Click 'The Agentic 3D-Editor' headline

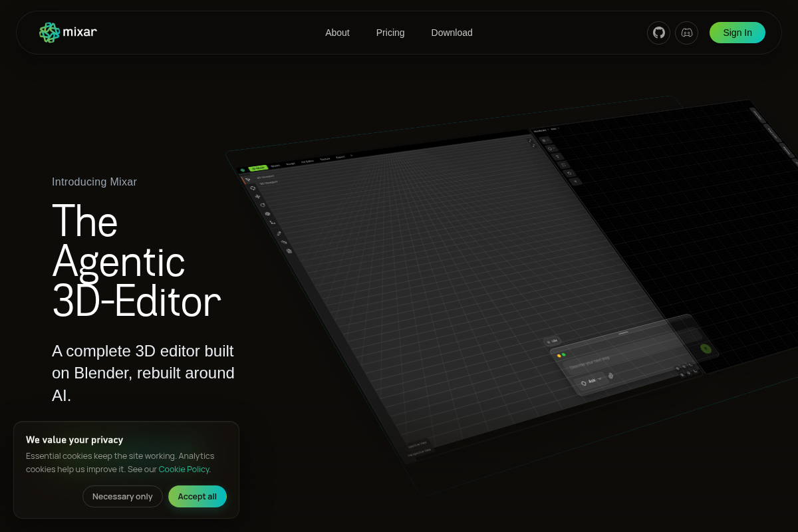click(136, 261)
